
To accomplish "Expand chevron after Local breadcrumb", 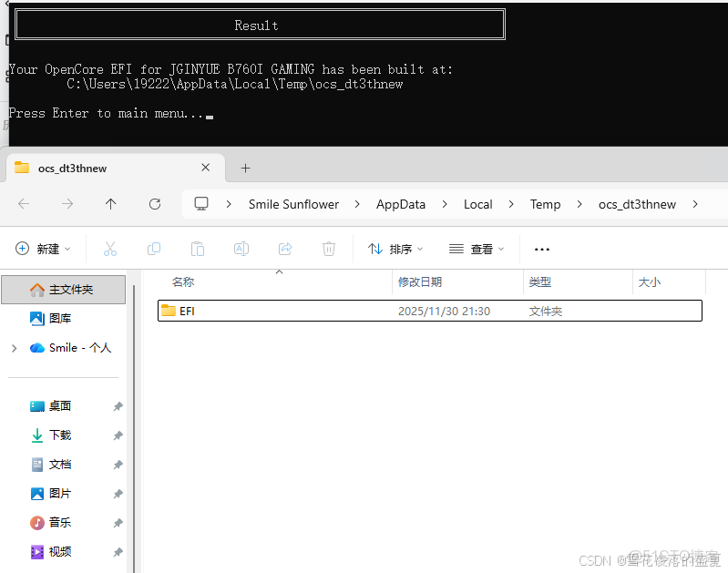I will point(511,204).
